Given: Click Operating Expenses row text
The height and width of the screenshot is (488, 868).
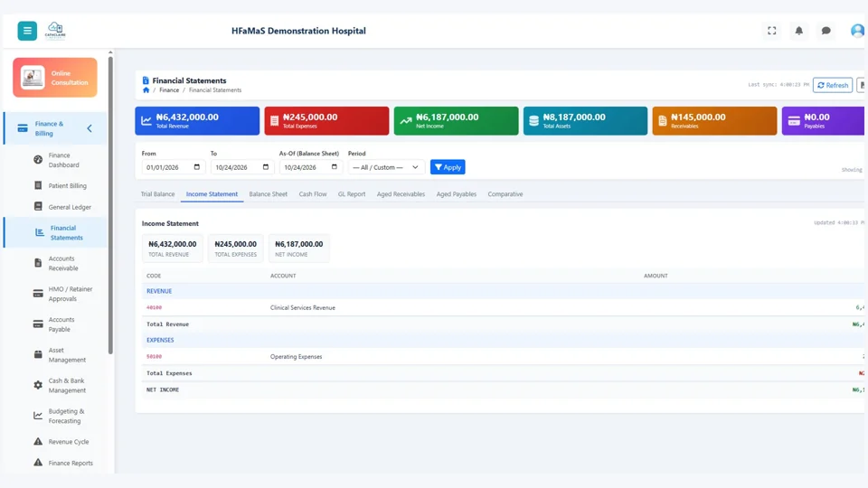Looking at the screenshot, I should click(296, 357).
